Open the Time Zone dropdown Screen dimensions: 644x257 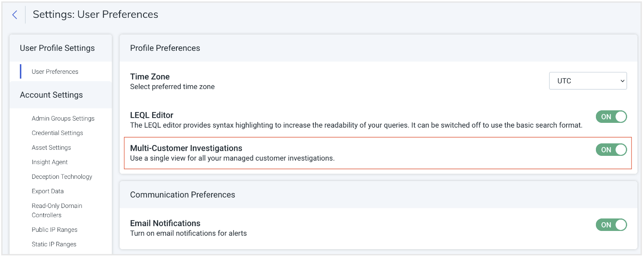[587, 81]
